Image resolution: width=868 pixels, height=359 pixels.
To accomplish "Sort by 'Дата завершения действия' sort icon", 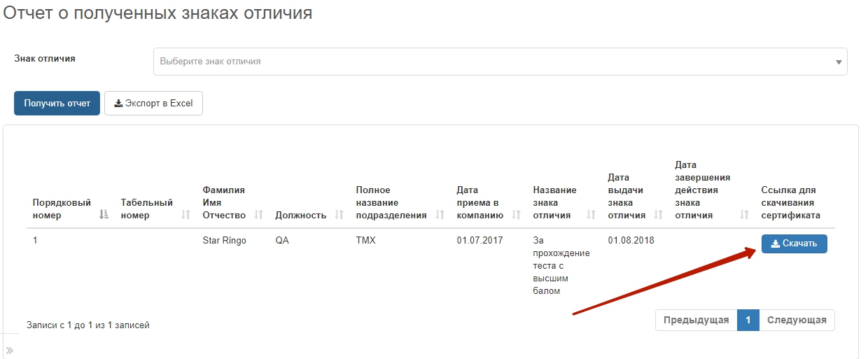I will click(744, 215).
